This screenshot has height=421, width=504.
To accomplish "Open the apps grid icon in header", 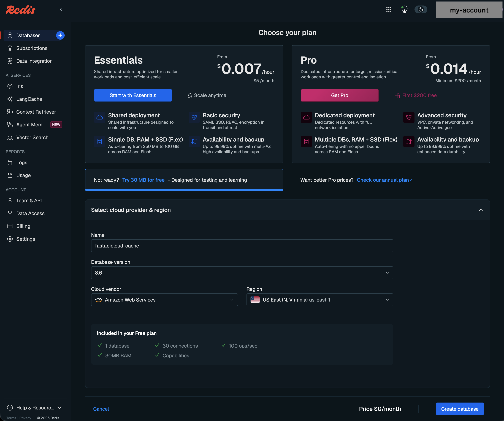I will tap(389, 9).
